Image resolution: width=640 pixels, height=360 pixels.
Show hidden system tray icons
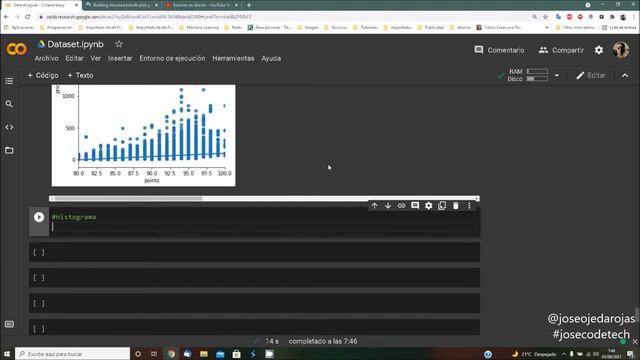point(564,354)
